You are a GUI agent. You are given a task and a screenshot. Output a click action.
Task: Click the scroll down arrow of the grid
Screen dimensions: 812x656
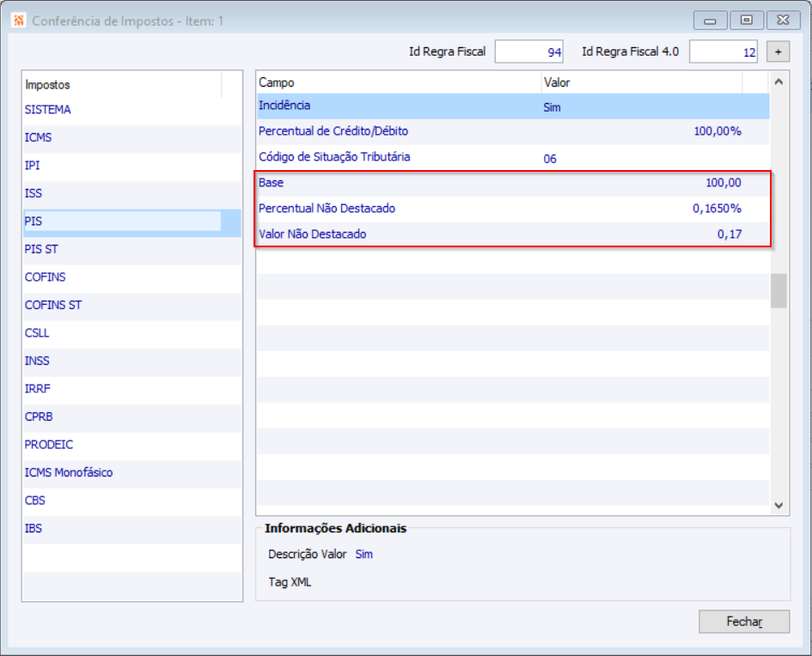(x=778, y=506)
